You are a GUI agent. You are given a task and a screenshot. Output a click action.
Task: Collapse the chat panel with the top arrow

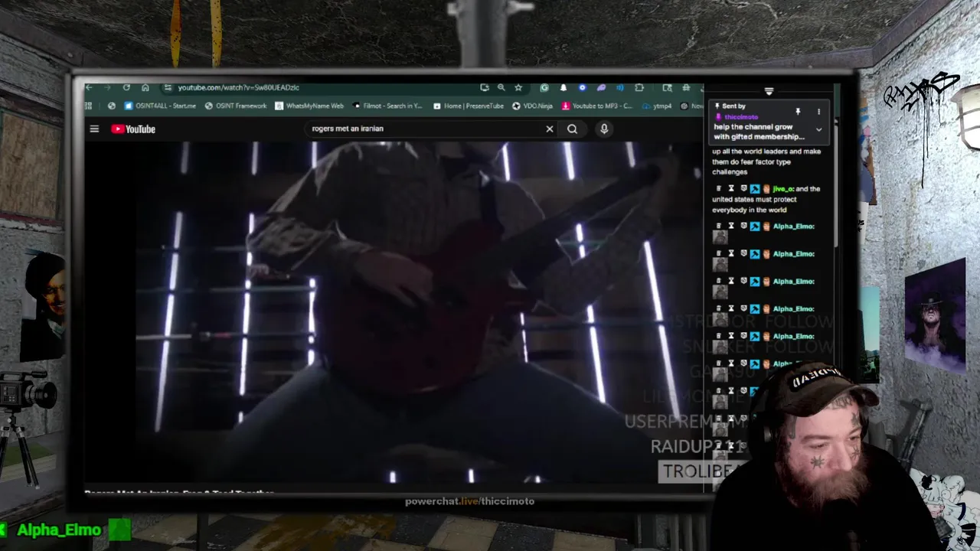coord(769,91)
